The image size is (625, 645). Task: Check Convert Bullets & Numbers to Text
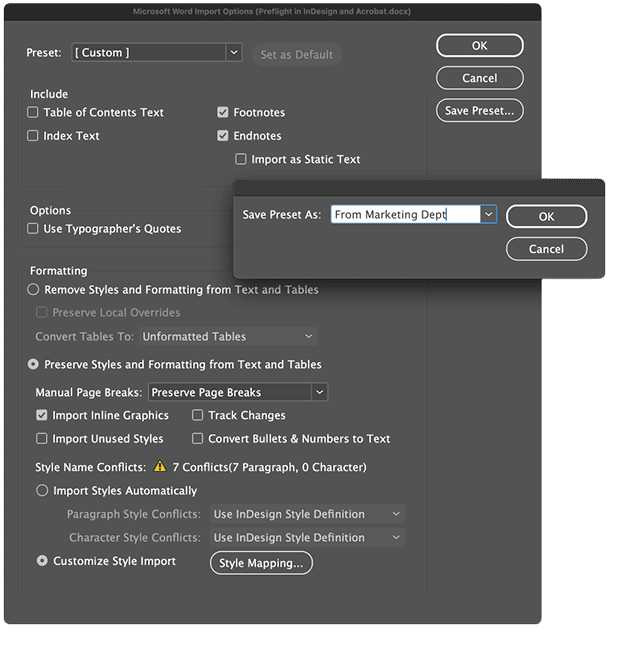[x=198, y=438]
